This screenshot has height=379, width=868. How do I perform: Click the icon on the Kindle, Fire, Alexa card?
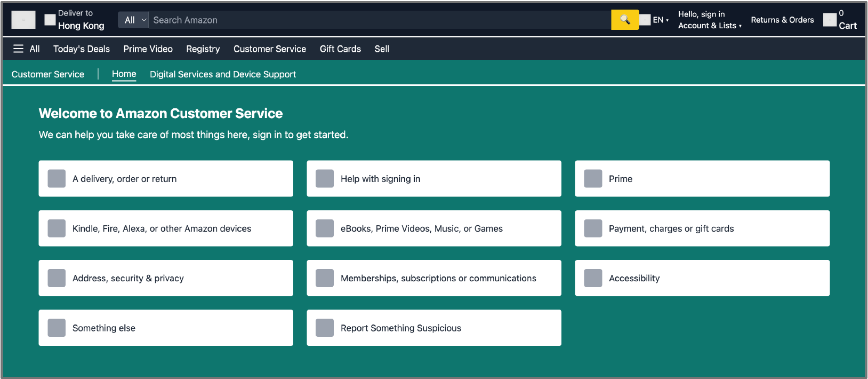(57, 228)
